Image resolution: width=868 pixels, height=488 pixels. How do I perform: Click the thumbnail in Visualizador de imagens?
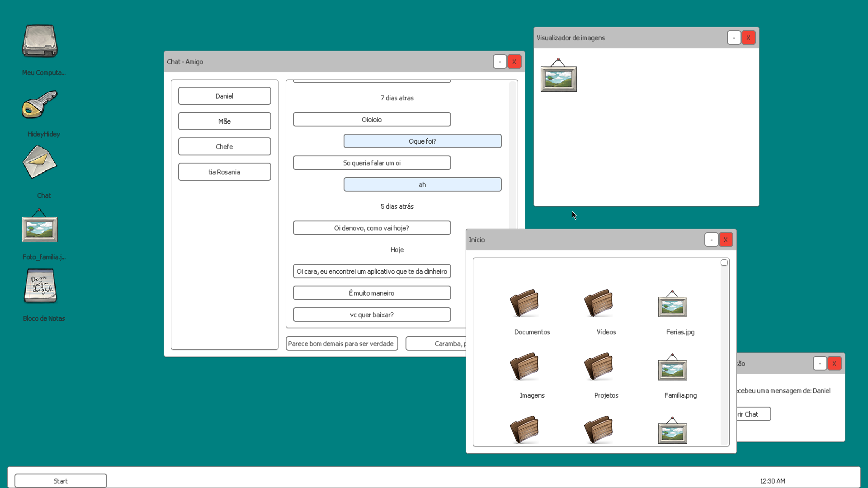(559, 76)
